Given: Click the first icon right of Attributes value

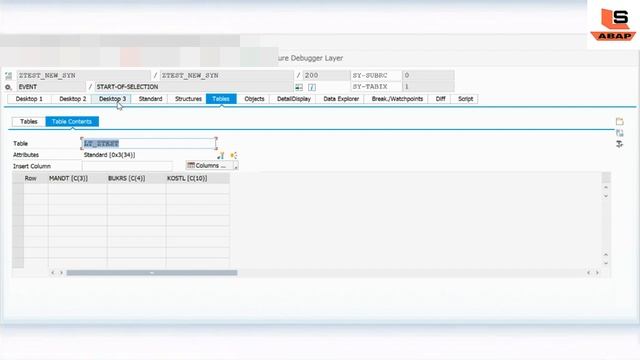Looking at the screenshot, I should tap(221, 155).
